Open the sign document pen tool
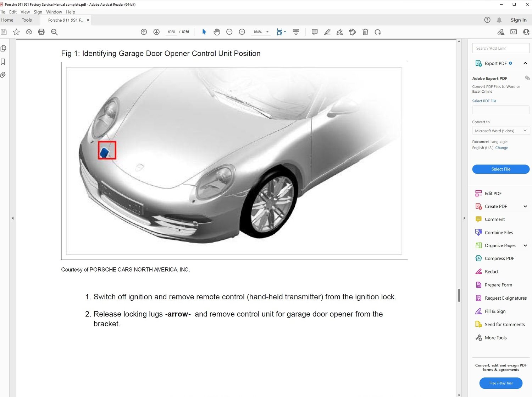 tap(340, 32)
